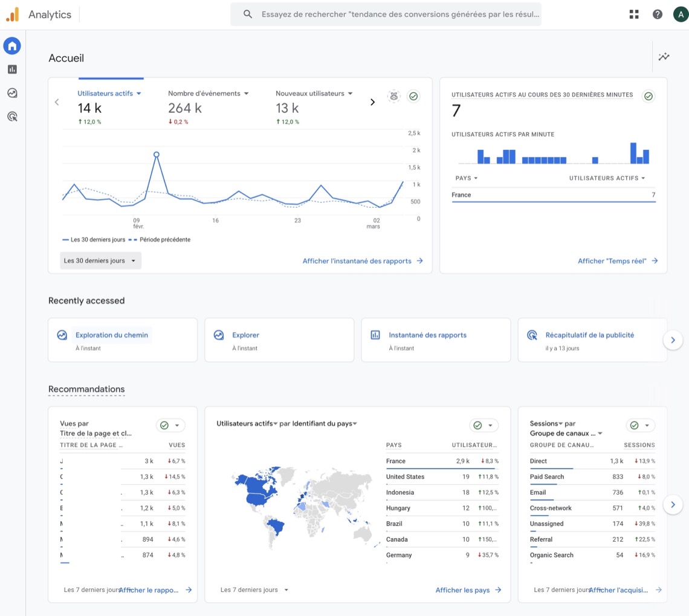Screen dimensions: 689x616
Task: Open the Pays dropdown in the realtime panel
Action: [x=466, y=178]
